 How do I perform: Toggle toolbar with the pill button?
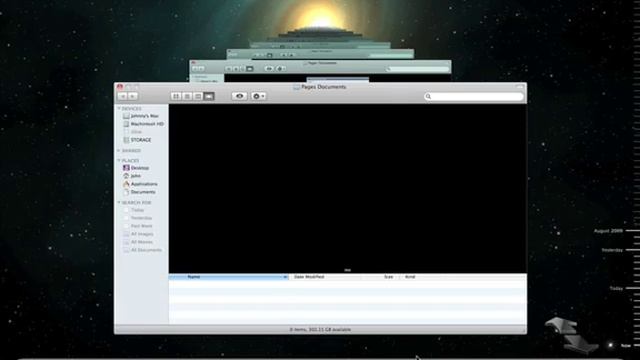tap(519, 87)
